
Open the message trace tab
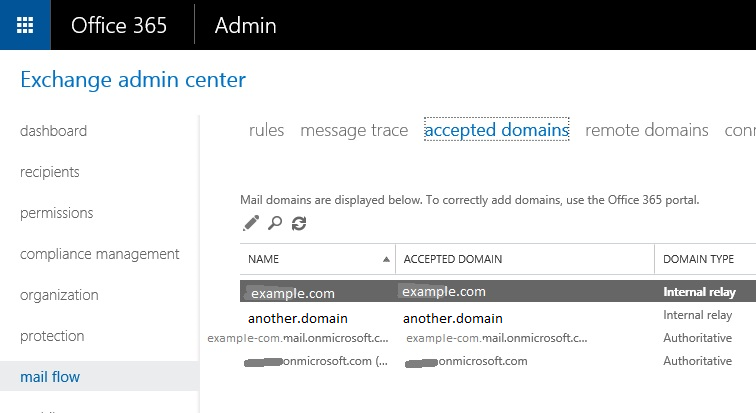tap(354, 130)
